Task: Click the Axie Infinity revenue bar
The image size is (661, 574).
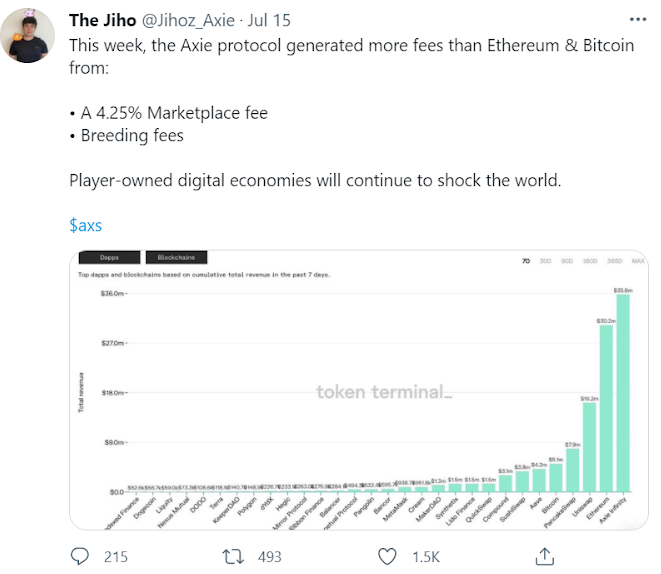Action: pyautogui.click(x=623, y=393)
